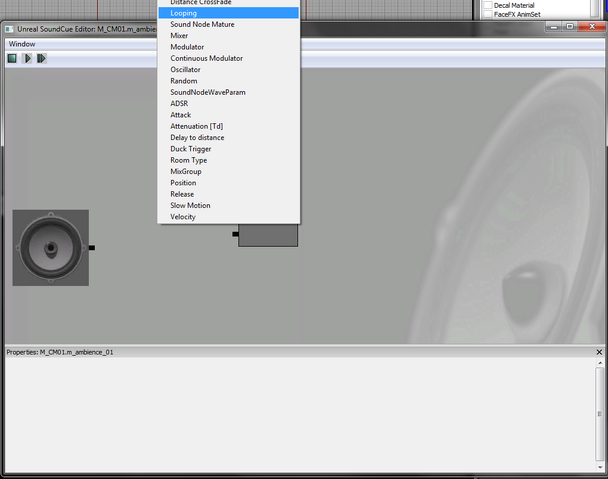The width and height of the screenshot is (608, 479).
Task: Close the Properties panel
Action: coord(599,352)
